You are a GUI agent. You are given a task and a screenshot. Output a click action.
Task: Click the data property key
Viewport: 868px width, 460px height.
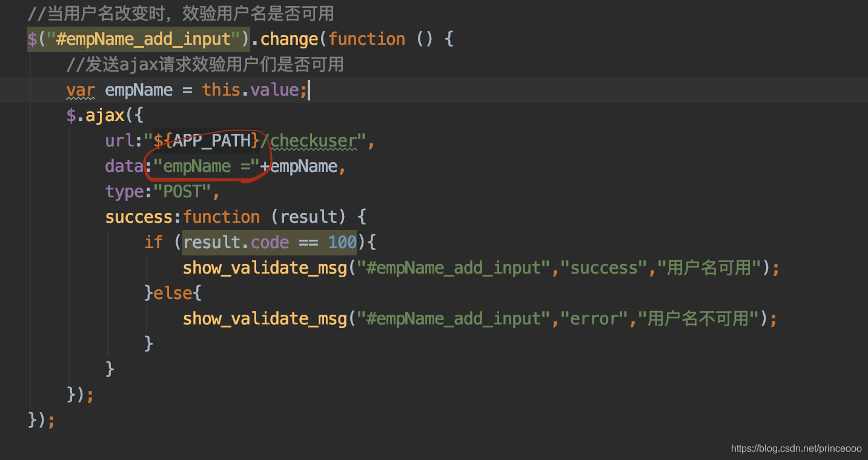pyautogui.click(x=124, y=166)
